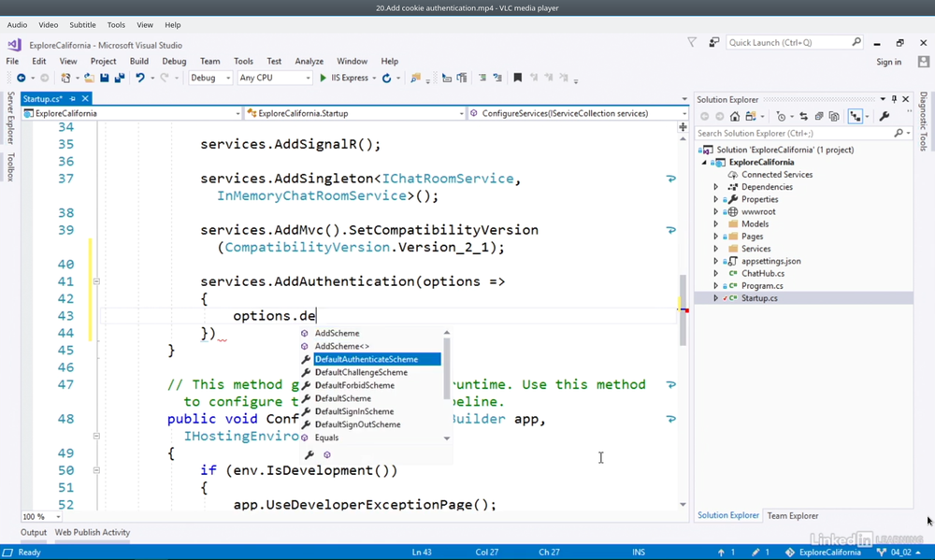Select ChatHub.cs in Solution Explorer
The width and height of the screenshot is (935, 560).
(763, 274)
